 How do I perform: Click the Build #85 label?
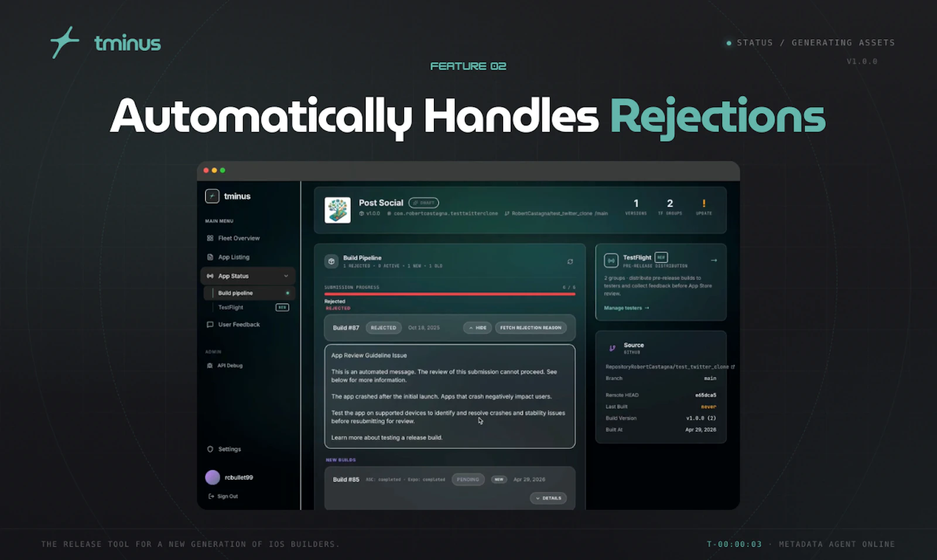click(x=346, y=479)
